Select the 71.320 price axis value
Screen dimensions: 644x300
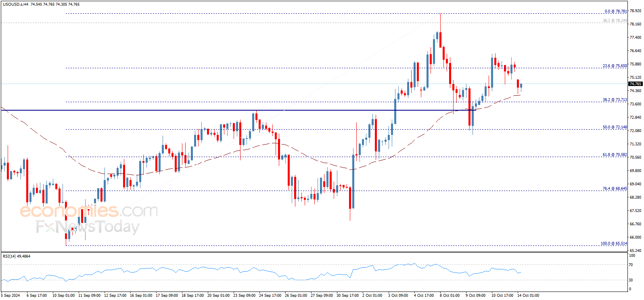(636, 144)
